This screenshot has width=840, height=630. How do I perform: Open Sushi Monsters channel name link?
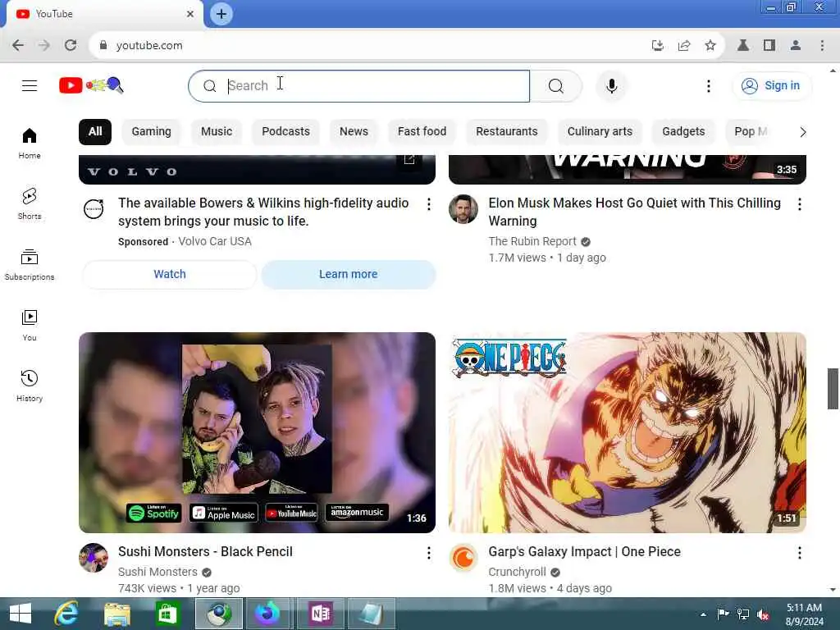(x=157, y=572)
